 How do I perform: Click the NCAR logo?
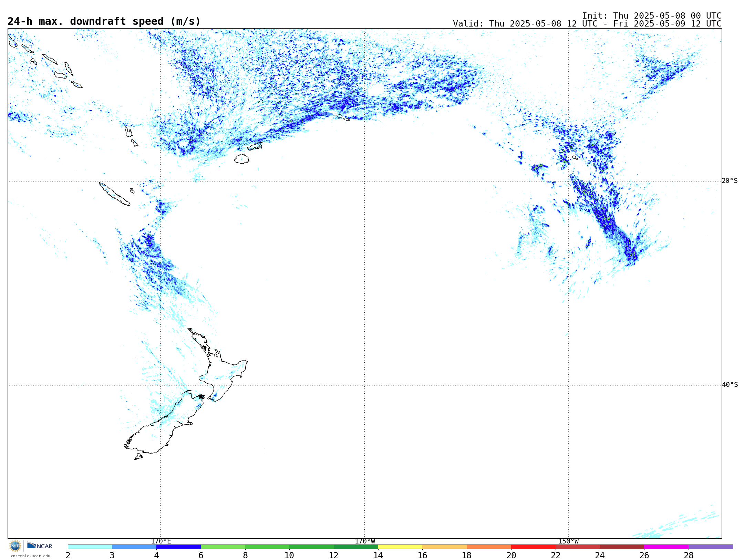pyautogui.click(x=40, y=546)
